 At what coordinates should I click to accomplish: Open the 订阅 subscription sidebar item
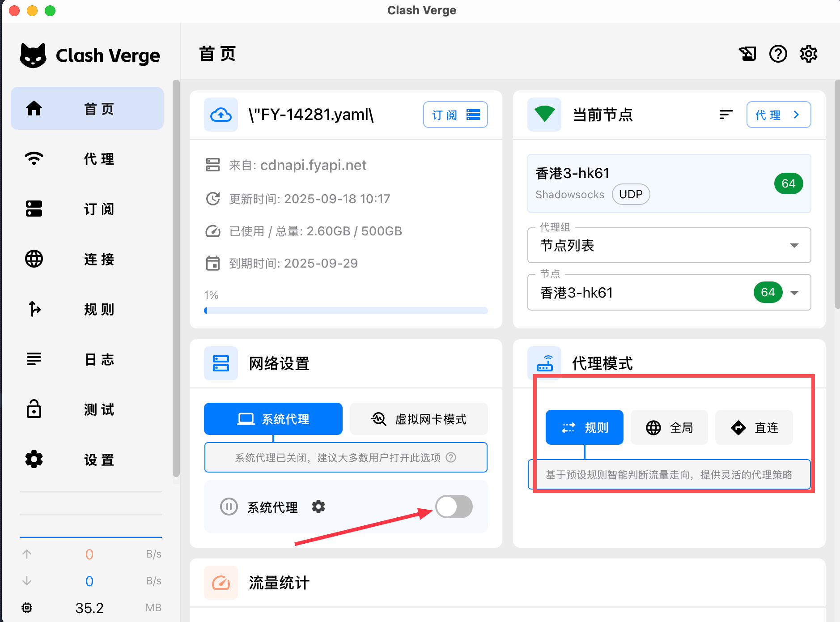(x=87, y=209)
